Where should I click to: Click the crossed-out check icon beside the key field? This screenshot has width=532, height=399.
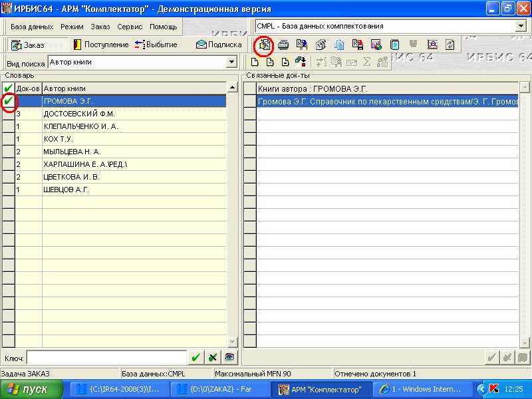coord(212,357)
